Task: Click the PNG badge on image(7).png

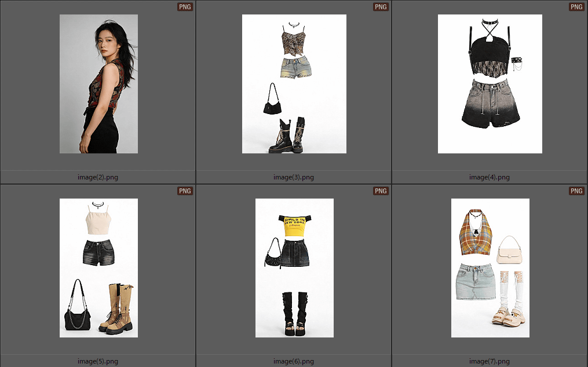Action: tap(576, 191)
